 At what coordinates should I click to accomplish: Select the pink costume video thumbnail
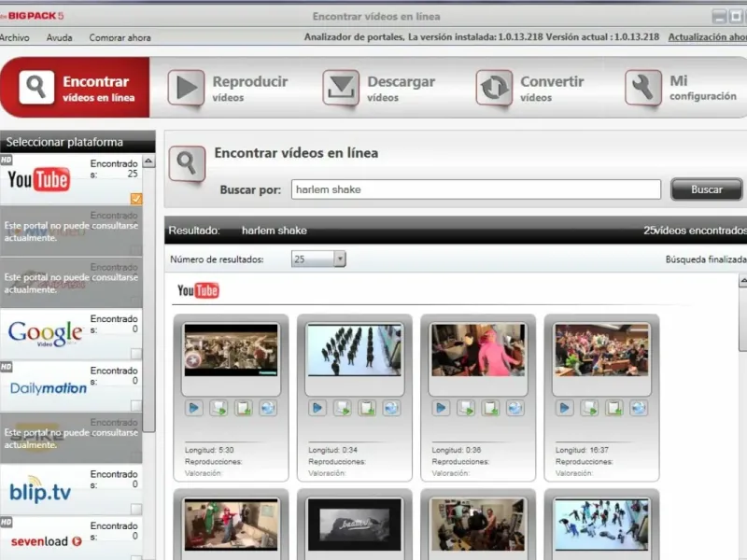coord(478,349)
